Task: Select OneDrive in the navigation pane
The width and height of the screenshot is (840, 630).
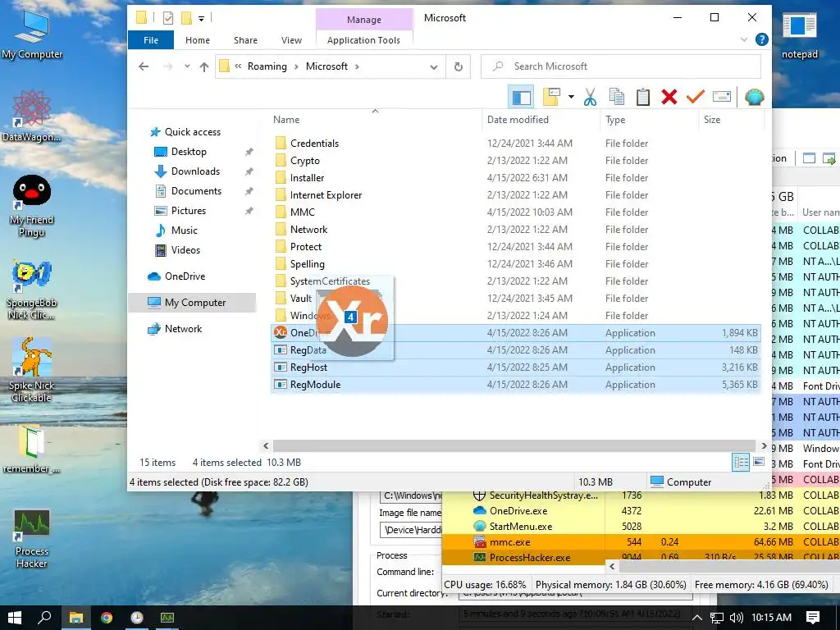Action: [x=185, y=276]
